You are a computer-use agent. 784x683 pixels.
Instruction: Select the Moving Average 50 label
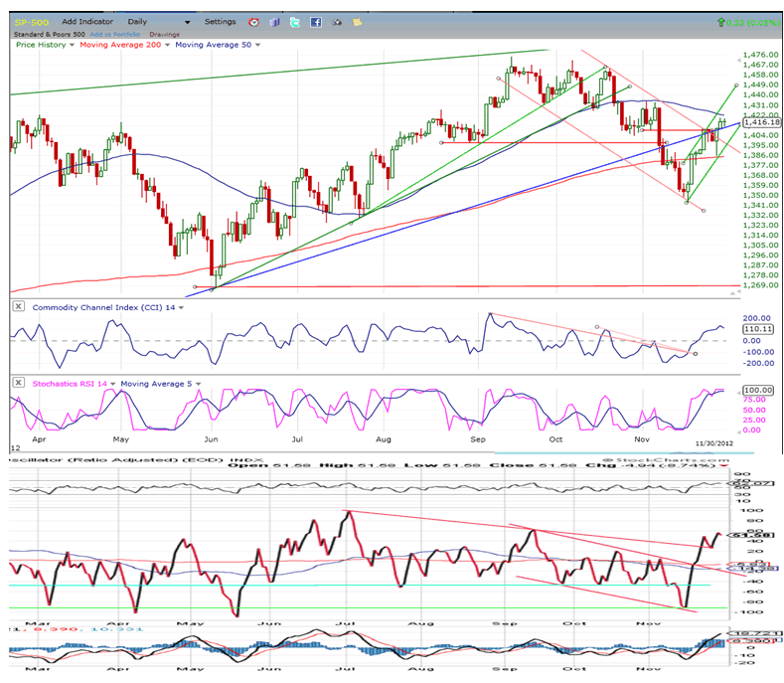[x=213, y=45]
